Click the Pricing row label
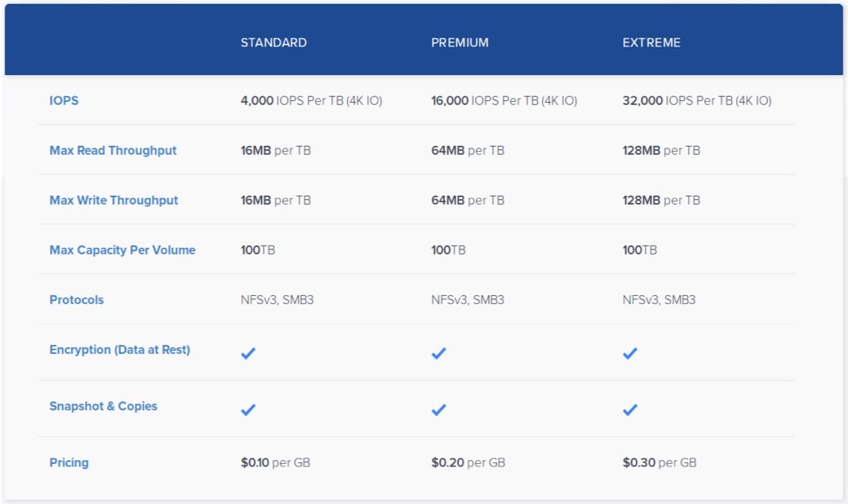Image resolution: width=848 pixels, height=504 pixels. click(x=69, y=462)
